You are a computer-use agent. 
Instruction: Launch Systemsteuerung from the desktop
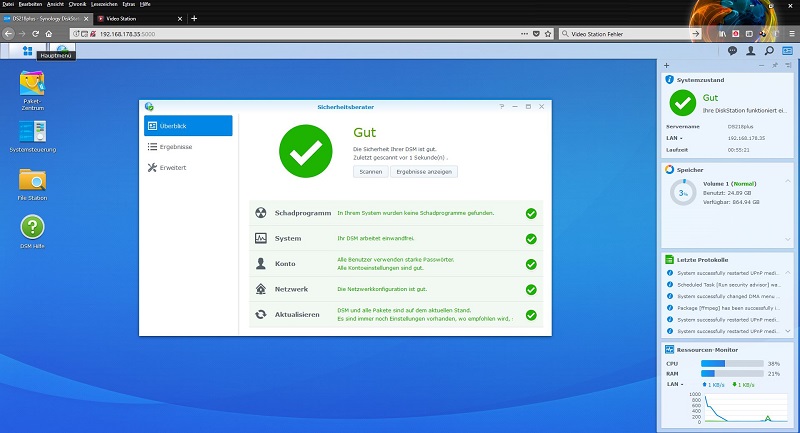pyautogui.click(x=33, y=136)
